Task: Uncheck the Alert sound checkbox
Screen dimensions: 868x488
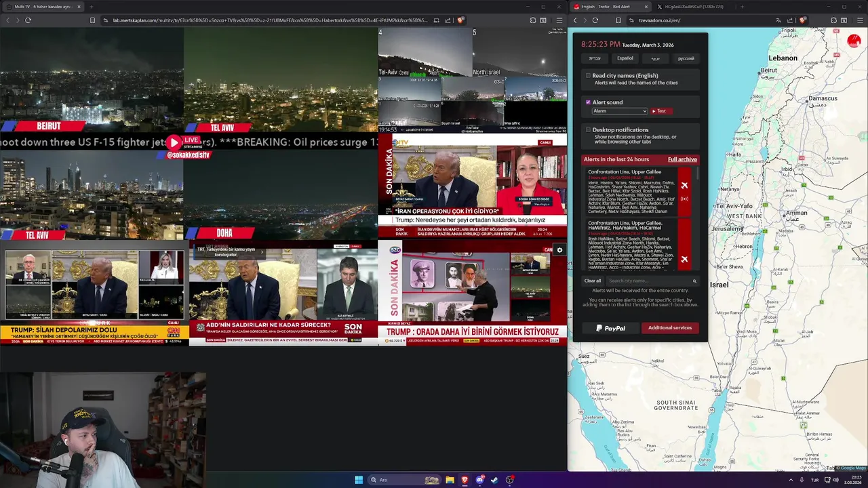Action: coord(588,102)
